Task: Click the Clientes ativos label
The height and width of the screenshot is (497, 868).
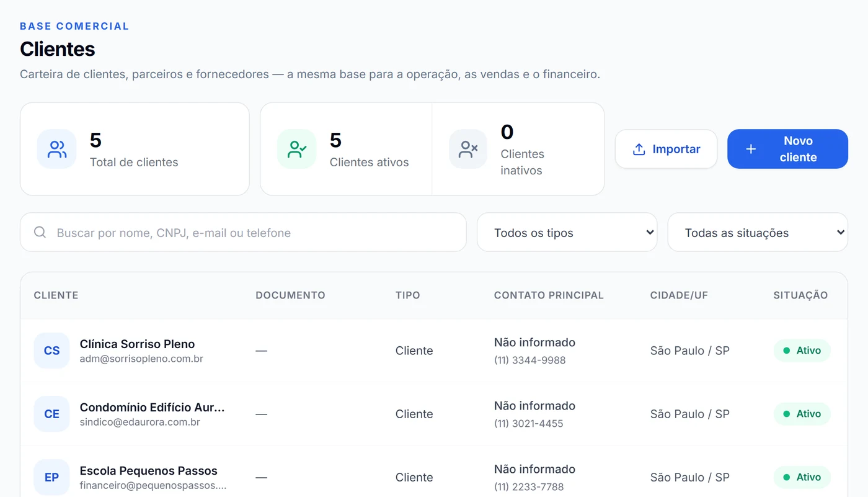Action: point(369,162)
